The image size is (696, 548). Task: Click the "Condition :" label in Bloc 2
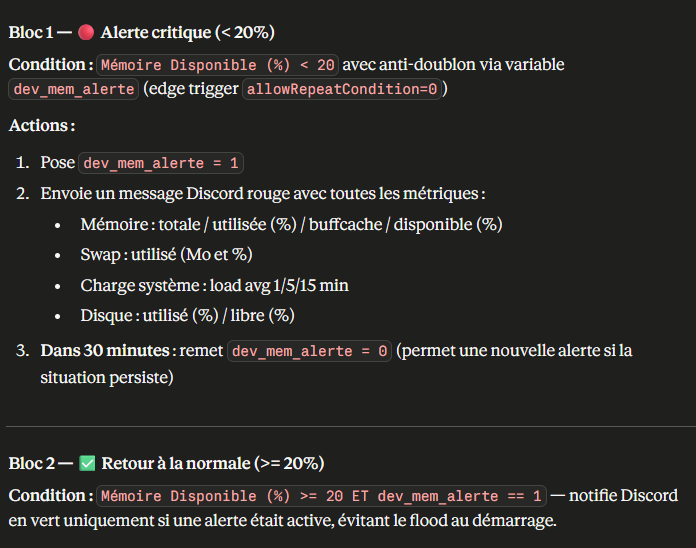coord(50,495)
